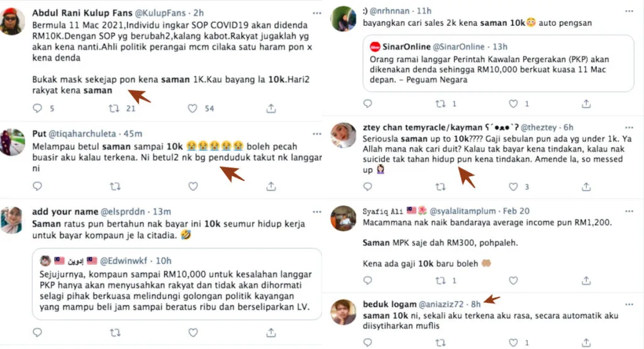Retweet the Abdul Rani Kulup Fans tweet
The image size is (644, 349).
click(114, 108)
